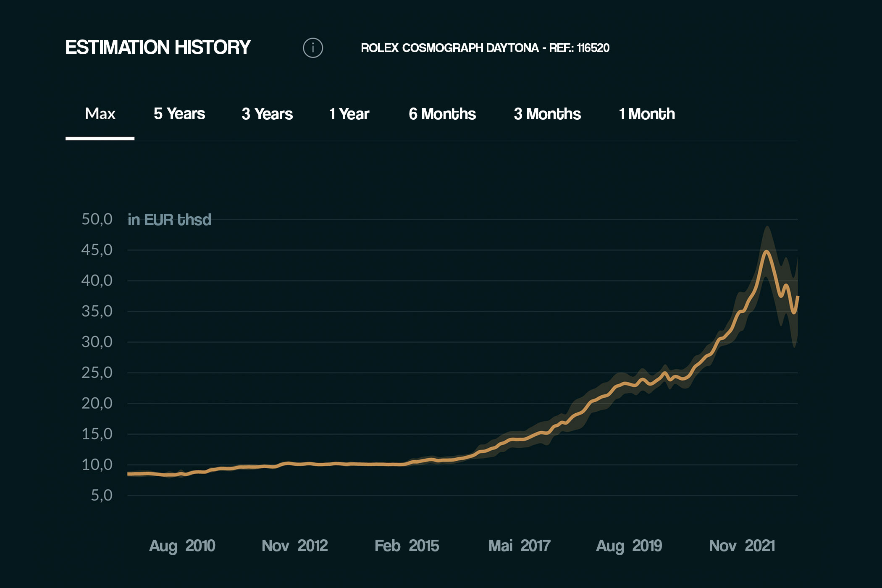Click the latest endpoint of the price line
The height and width of the screenshot is (588, 882).
(x=797, y=297)
